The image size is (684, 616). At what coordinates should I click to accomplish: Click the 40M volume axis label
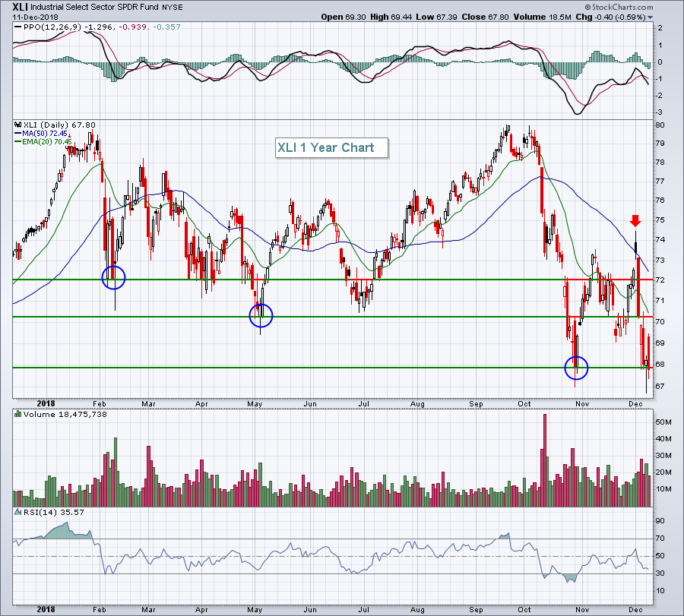click(x=663, y=439)
